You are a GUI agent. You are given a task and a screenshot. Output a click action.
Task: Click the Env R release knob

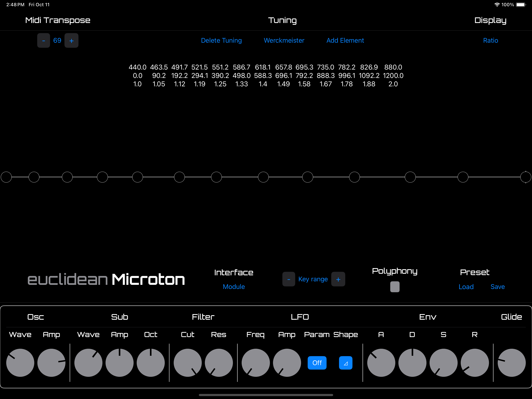point(475,363)
